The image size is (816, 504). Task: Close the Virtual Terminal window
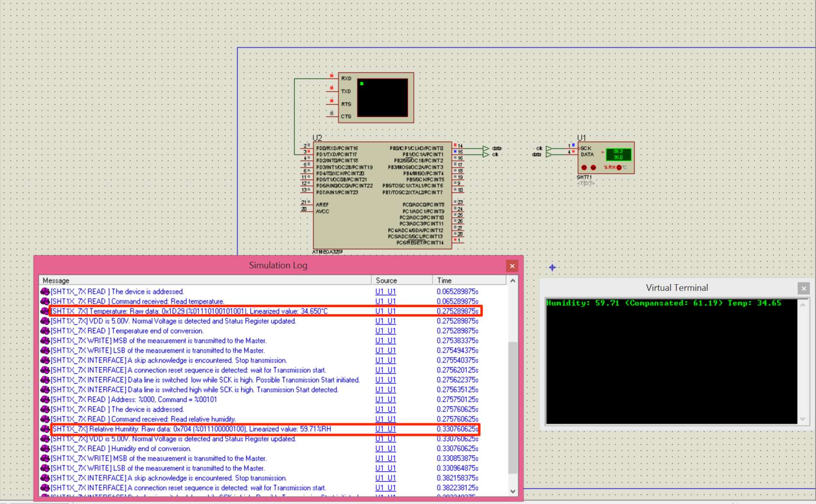click(803, 288)
